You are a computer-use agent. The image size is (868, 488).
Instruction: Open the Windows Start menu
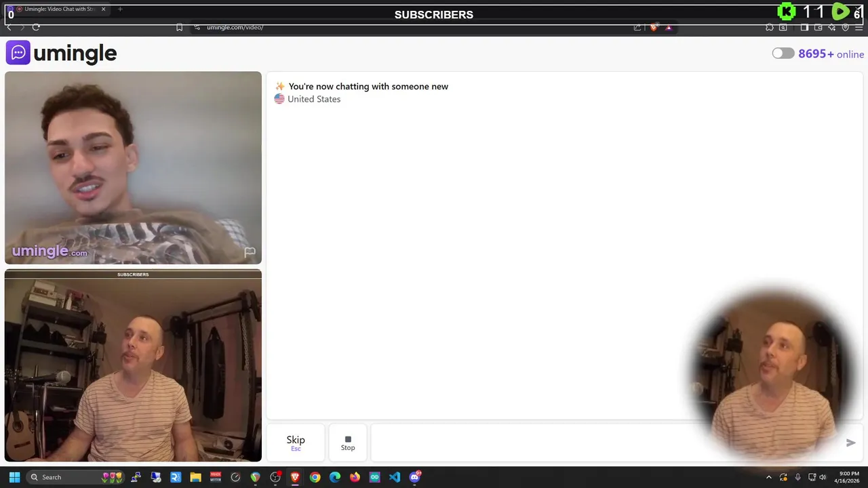pos(14,477)
